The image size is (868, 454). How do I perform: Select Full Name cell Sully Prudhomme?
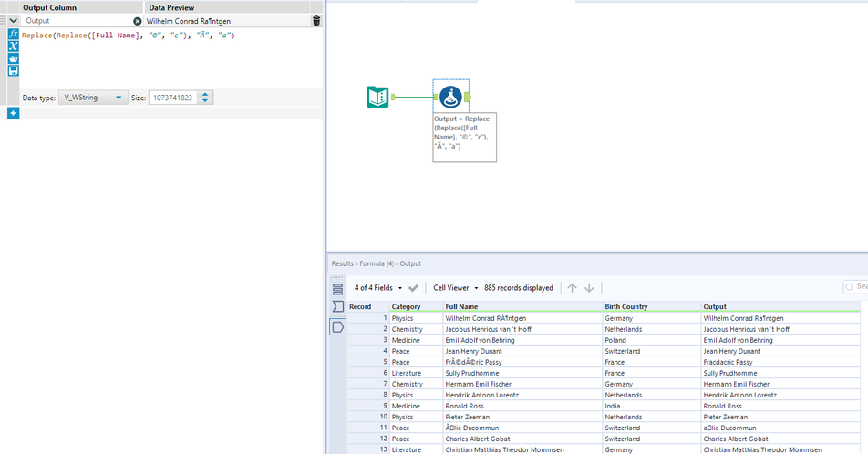pyautogui.click(x=522, y=373)
